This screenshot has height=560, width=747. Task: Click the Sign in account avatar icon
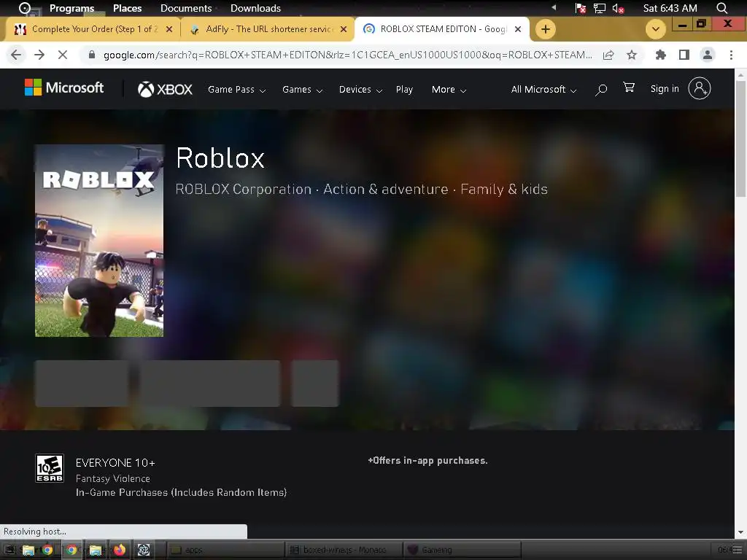click(700, 88)
